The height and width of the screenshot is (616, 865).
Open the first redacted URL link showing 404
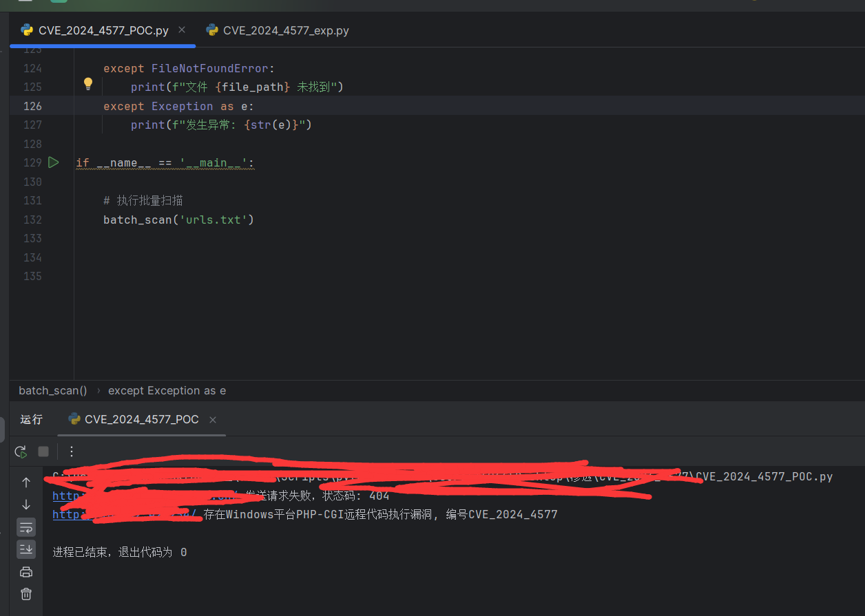point(145,496)
